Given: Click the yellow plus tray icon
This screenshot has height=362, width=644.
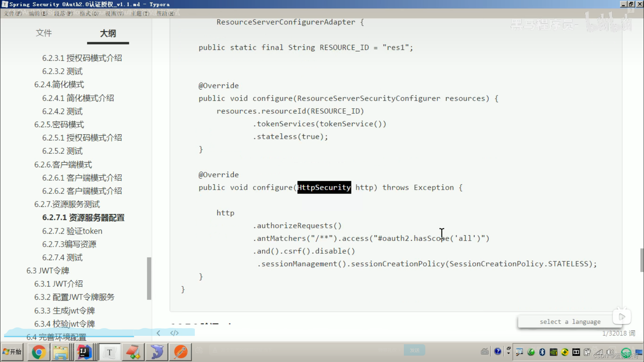Looking at the screenshot, I should 565,352.
